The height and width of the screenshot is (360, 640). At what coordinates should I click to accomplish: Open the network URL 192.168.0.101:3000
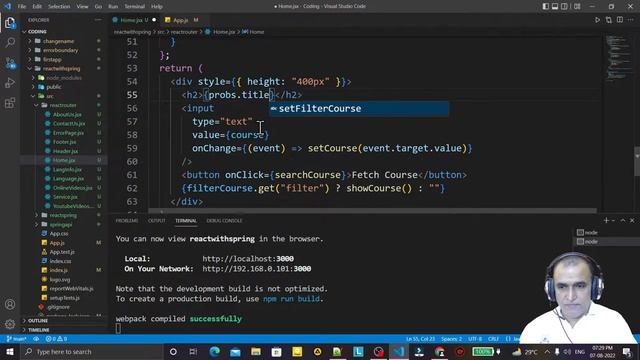coord(257,269)
